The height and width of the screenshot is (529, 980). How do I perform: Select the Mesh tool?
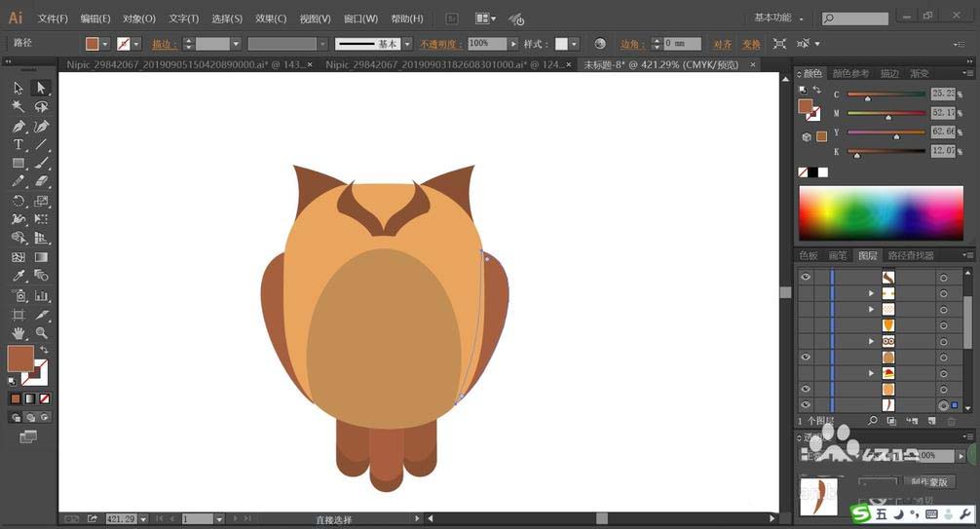pyautogui.click(x=19, y=257)
